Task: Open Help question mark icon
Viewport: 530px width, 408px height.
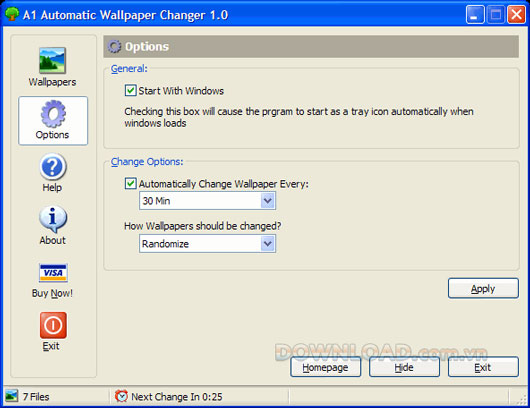Action: coord(53,167)
